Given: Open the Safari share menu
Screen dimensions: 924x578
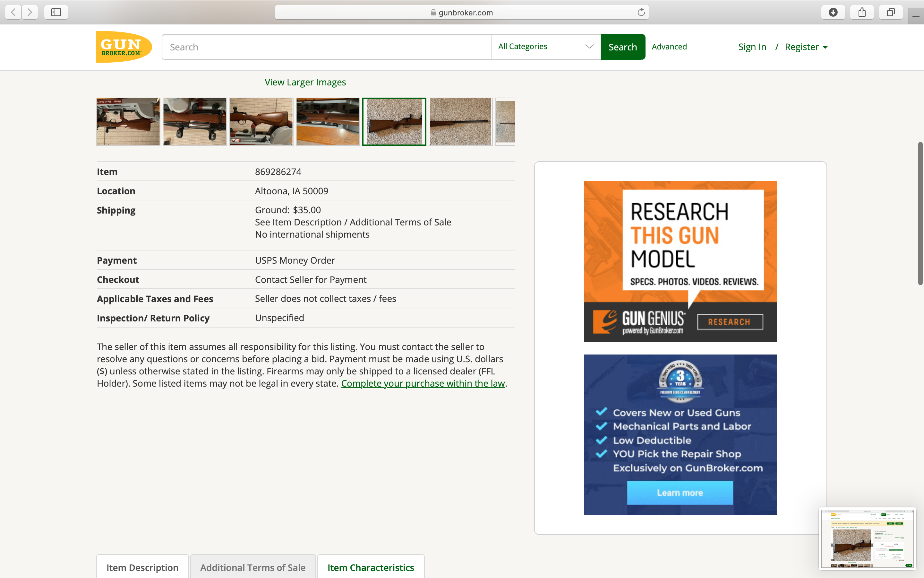Looking at the screenshot, I should click(x=862, y=12).
